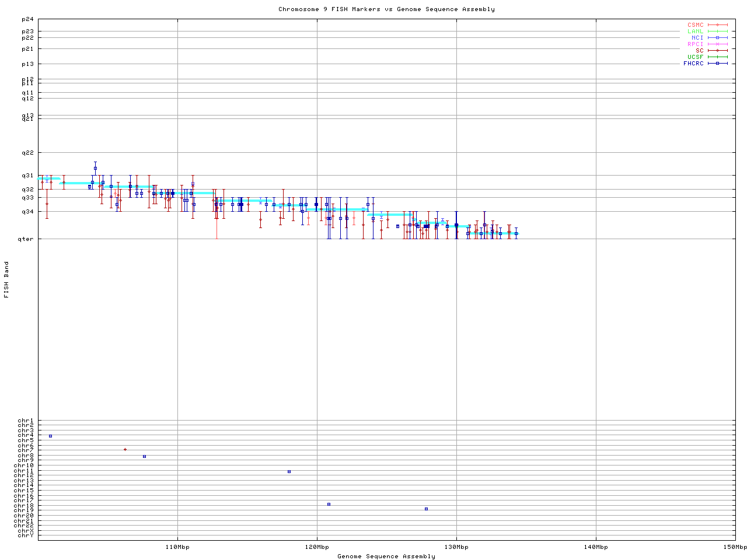Click the SC legend label
Image resolution: width=747 pixels, height=560 pixels.
tap(699, 50)
